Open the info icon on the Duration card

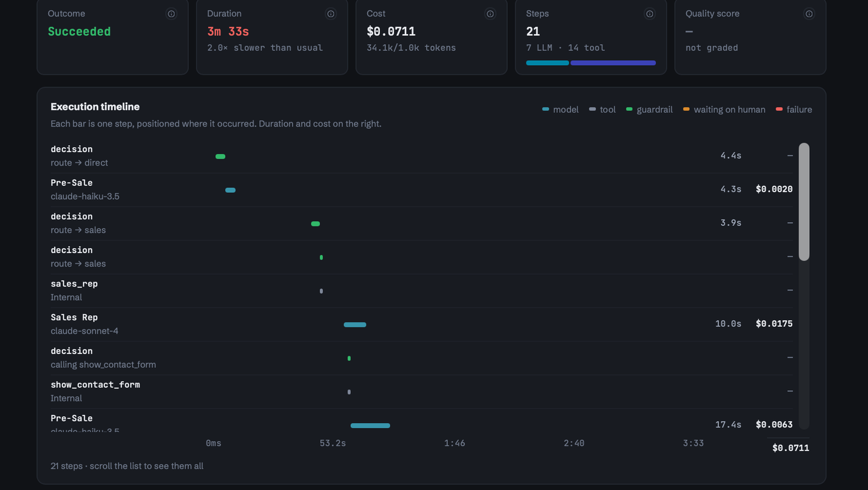click(330, 14)
